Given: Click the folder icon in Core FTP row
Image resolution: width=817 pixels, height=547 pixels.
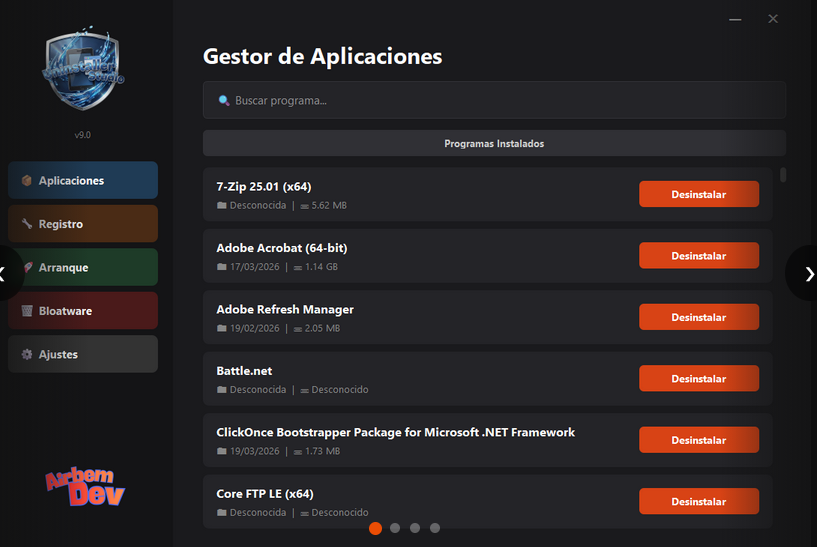Looking at the screenshot, I should tap(222, 513).
